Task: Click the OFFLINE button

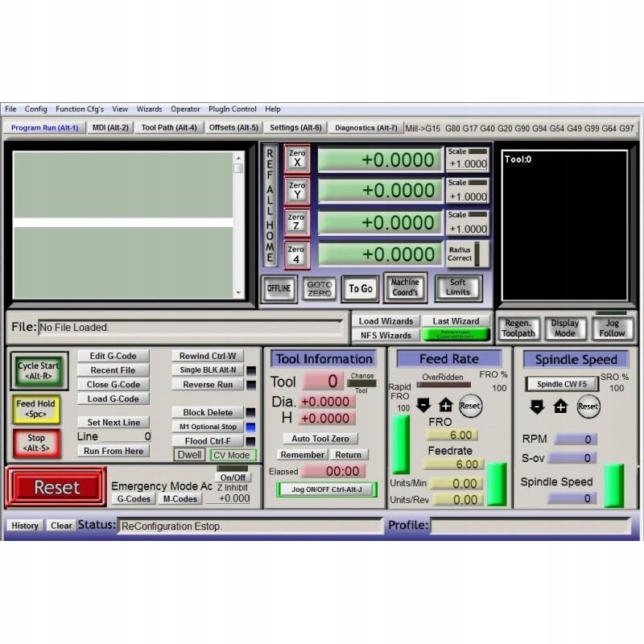Action: click(x=279, y=288)
